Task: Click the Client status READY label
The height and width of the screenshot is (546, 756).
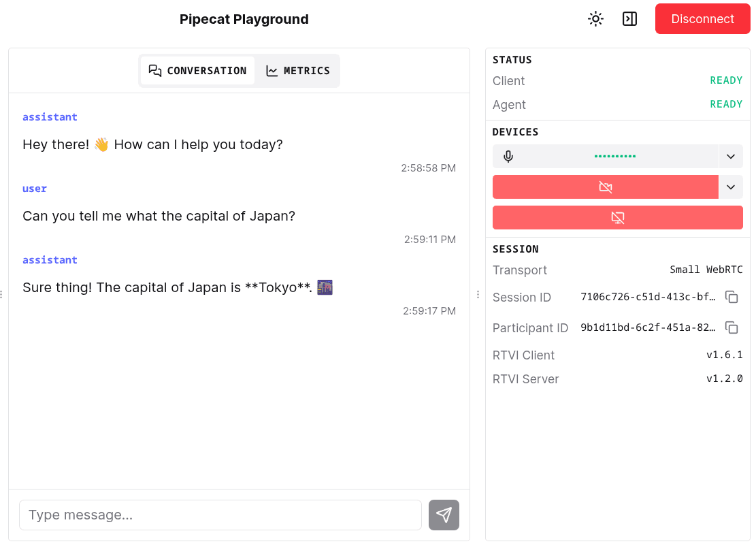Action: 726,80
